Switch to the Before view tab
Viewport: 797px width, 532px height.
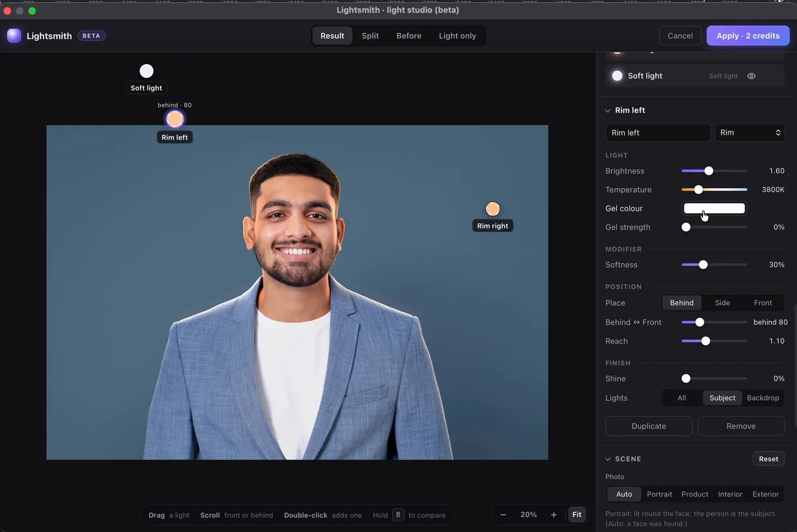point(409,36)
